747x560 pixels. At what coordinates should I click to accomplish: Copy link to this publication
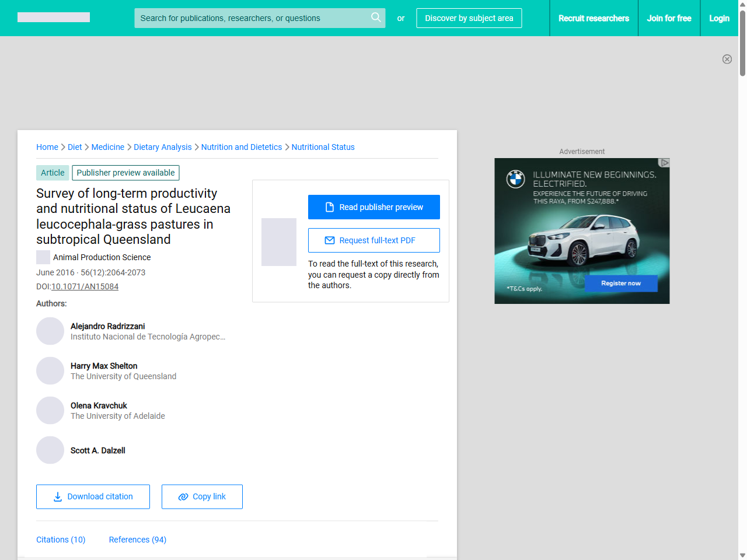pyautogui.click(x=202, y=496)
